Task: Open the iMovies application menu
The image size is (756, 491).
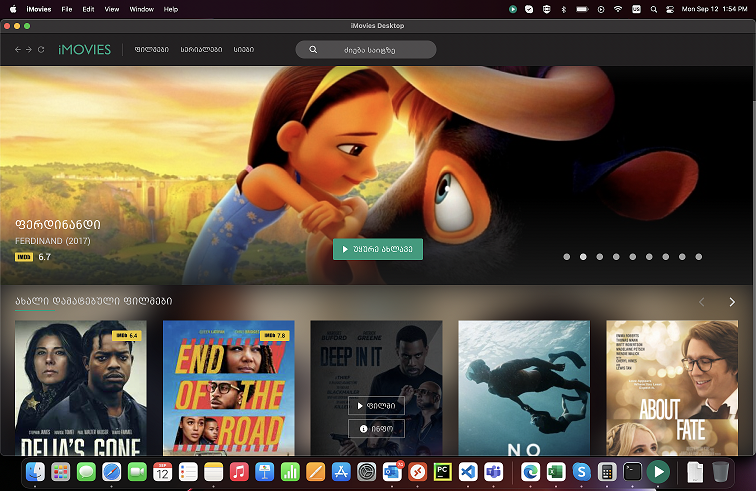Action: (39, 9)
